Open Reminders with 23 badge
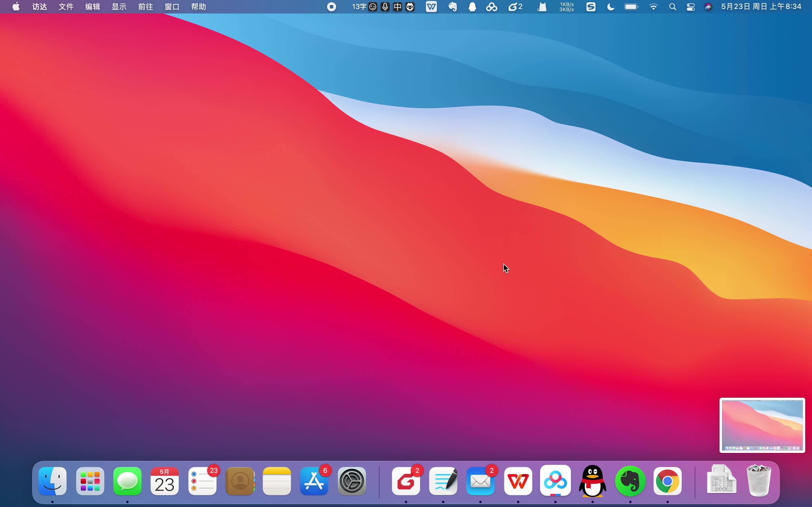Screen dimensions: 812x507 pyautogui.click(x=202, y=481)
